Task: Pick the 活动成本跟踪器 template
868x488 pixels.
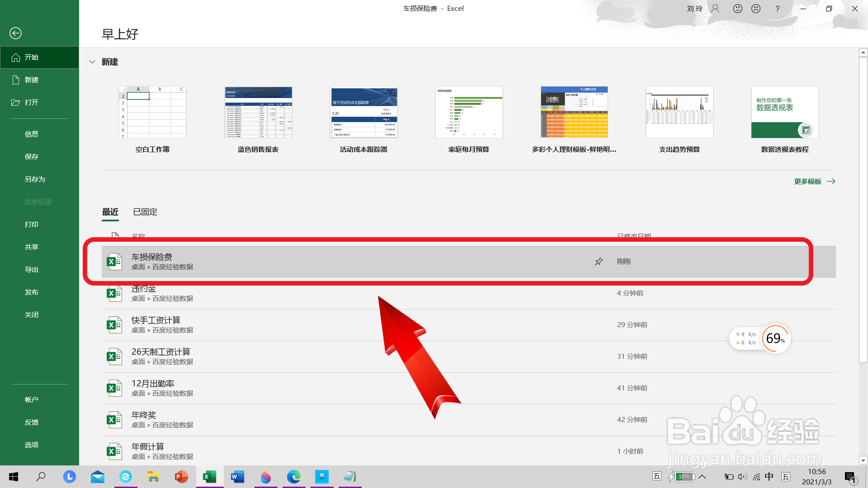Action: (x=363, y=120)
